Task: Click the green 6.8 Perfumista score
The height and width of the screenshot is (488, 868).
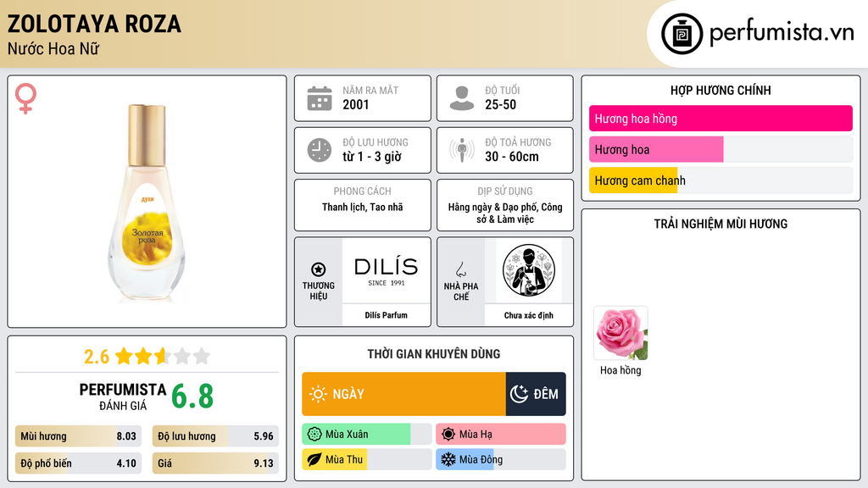Action: 192,396
